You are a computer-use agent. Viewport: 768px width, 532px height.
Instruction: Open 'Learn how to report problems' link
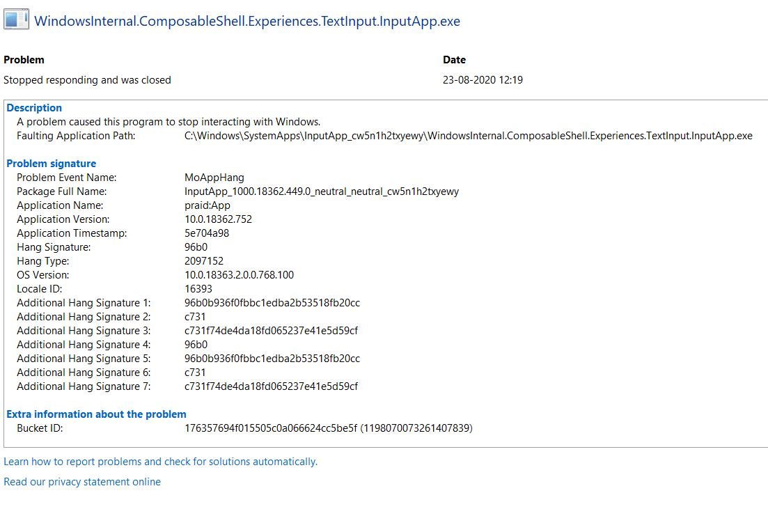161,462
